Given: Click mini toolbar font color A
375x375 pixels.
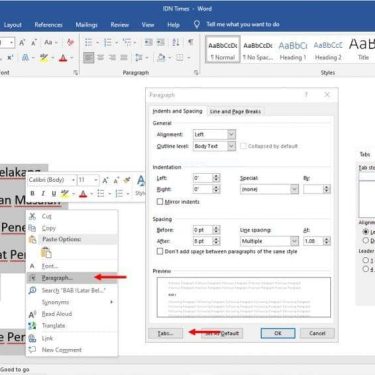Looking at the screenshot, I should coord(83,193).
